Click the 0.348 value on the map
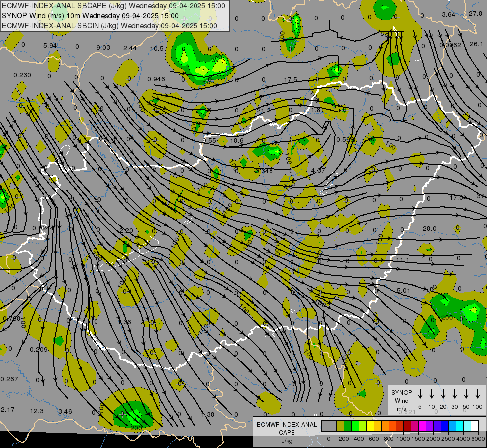487x448 pixels. tap(264, 171)
